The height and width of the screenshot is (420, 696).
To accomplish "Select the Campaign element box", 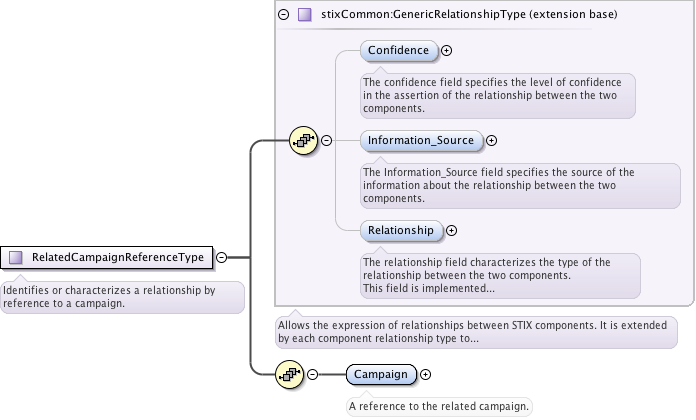I will tap(380, 375).
